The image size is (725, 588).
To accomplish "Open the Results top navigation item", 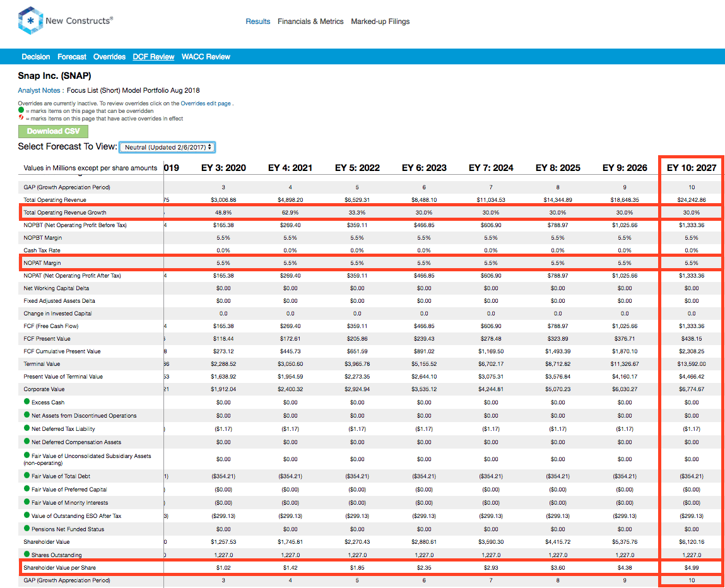I will click(x=258, y=21).
